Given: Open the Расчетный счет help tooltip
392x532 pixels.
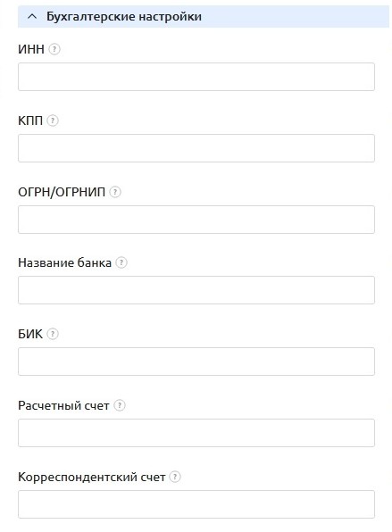Looking at the screenshot, I should tap(120, 405).
